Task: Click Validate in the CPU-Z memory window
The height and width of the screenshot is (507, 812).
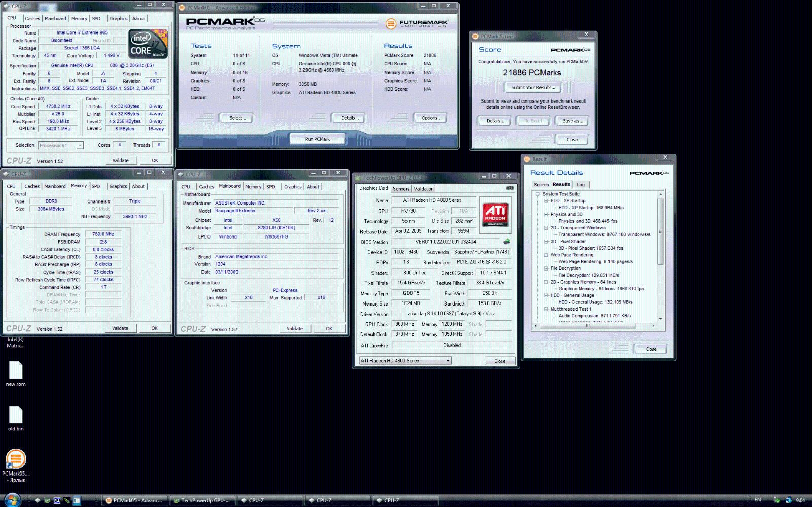Action: [120, 328]
